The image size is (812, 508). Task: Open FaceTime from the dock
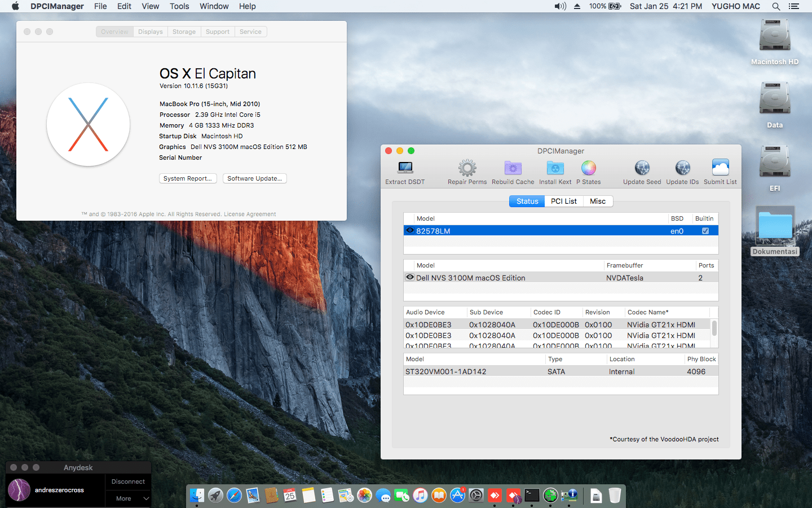click(x=401, y=495)
